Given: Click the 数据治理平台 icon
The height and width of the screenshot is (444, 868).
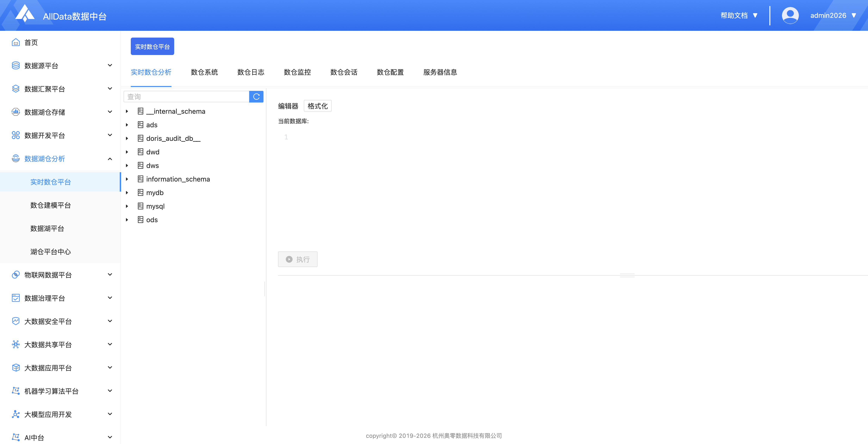Looking at the screenshot, I should click(15, 298).
